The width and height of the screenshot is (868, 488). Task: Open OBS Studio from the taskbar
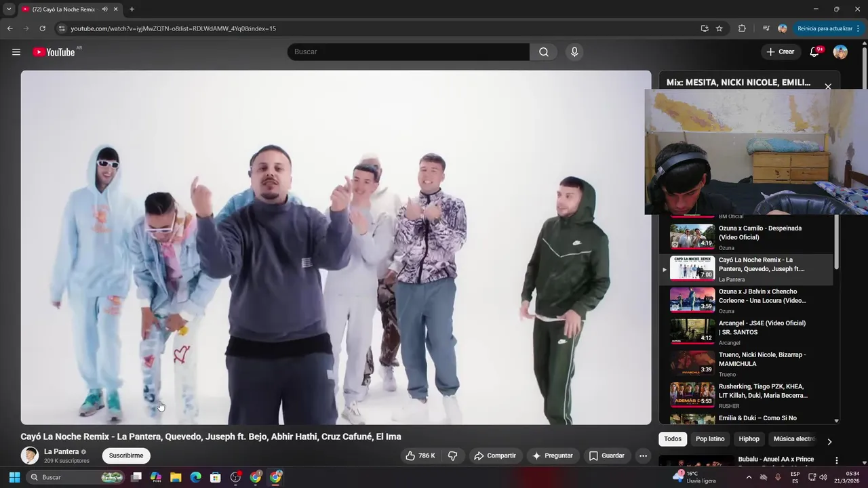pyautogui.click(x=235, y=477)
